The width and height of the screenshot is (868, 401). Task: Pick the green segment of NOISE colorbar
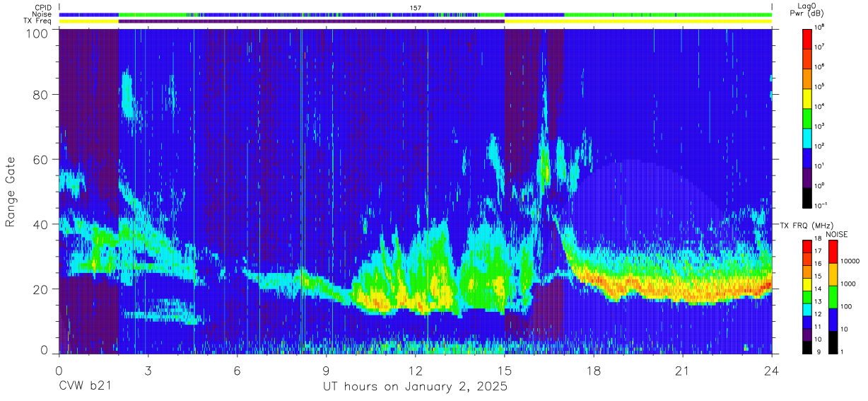click(x=833, y=297)
